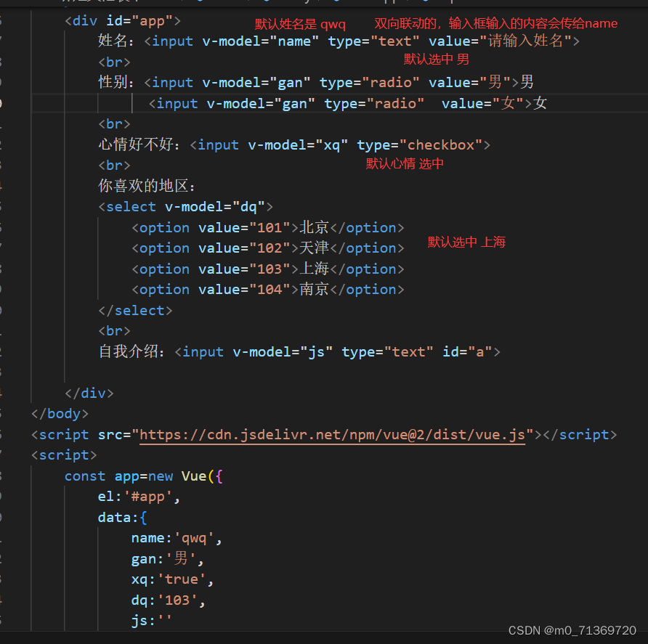Viewport: 648px width, 644px height.
Task: Click the input v-model="js" id="a" line
Action: click(x=299, y=352)
